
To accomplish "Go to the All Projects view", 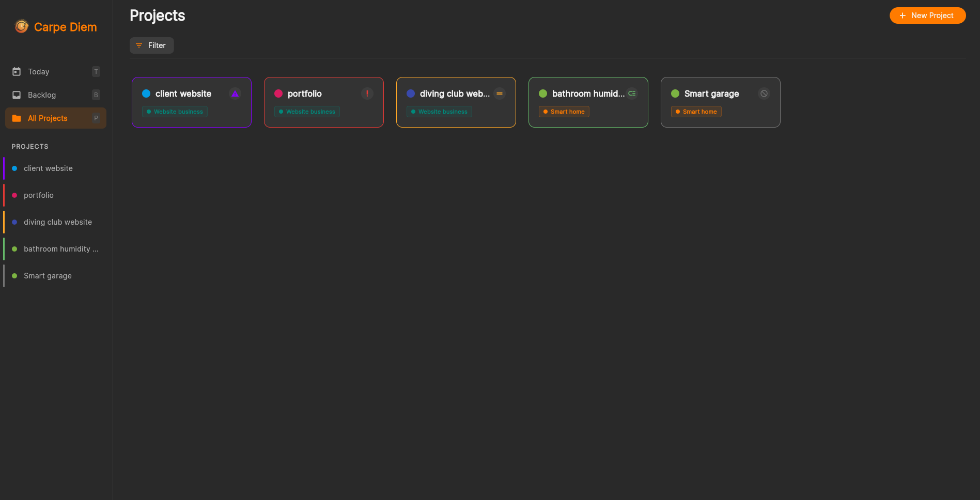I will tap(48, 118).
